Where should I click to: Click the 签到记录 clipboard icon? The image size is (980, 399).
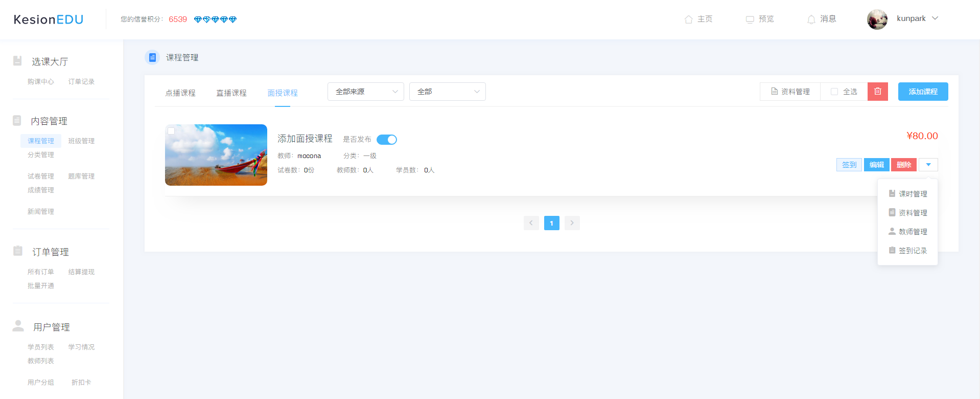892,250
